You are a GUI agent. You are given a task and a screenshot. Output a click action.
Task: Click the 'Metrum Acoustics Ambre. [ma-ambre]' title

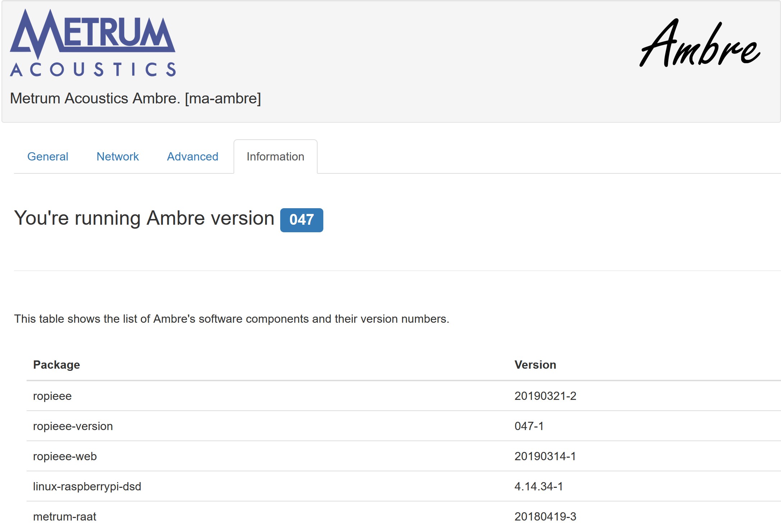coord(135,98)
